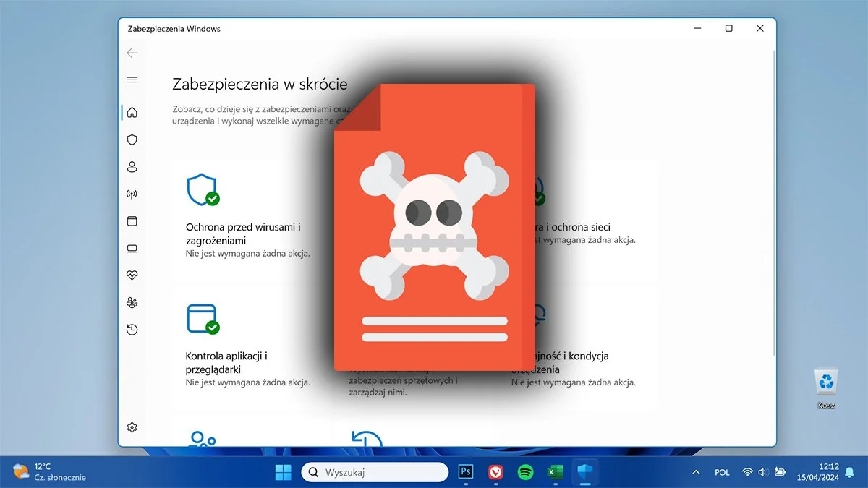This screenshot has height=488, width=868.
Task: Open firewall and network protection icon
Action: (132, 193)
